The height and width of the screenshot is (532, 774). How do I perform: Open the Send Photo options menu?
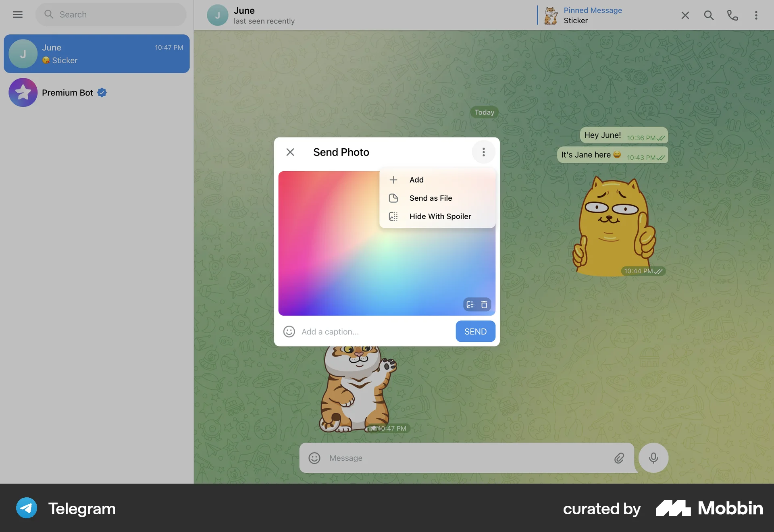(483, 152)
